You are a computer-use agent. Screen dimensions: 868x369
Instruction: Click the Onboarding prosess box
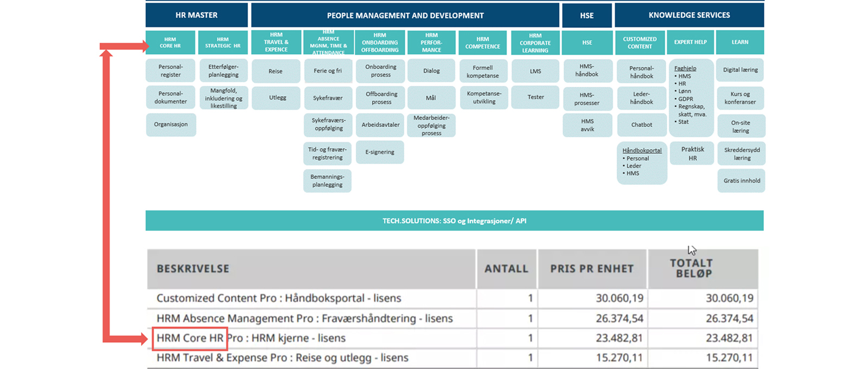(x=381, y=71)
